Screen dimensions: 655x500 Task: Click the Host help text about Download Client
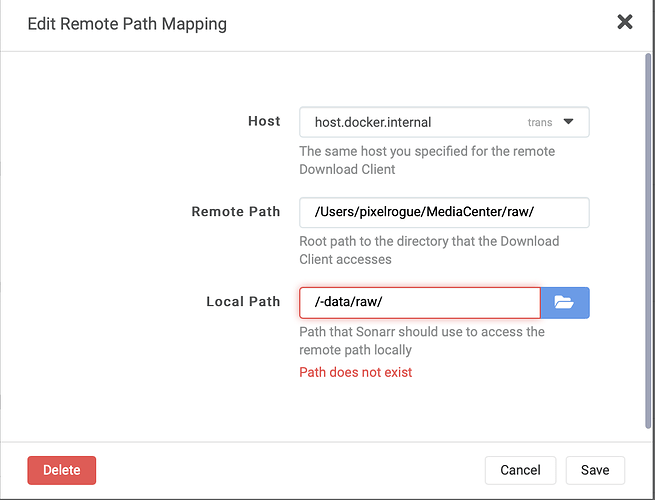pos(427,160)
